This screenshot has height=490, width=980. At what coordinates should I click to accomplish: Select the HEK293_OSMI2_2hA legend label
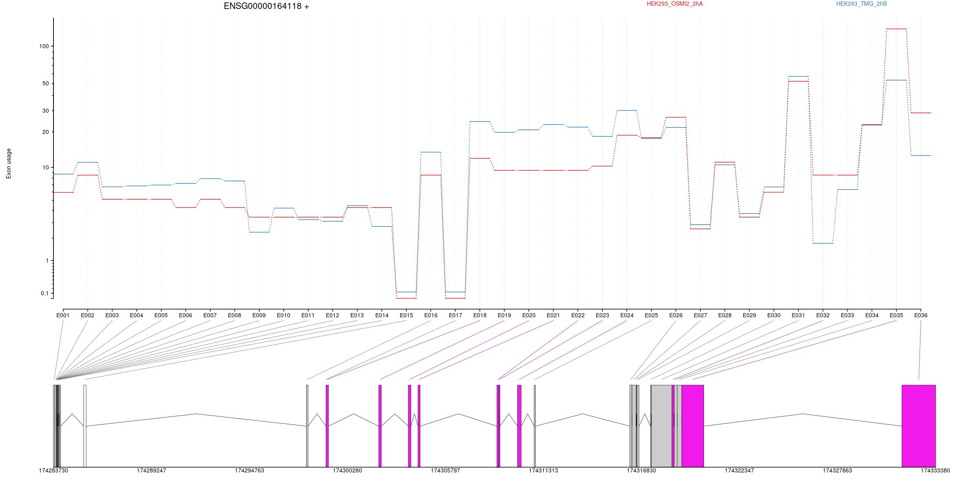(x=675, y=4)
